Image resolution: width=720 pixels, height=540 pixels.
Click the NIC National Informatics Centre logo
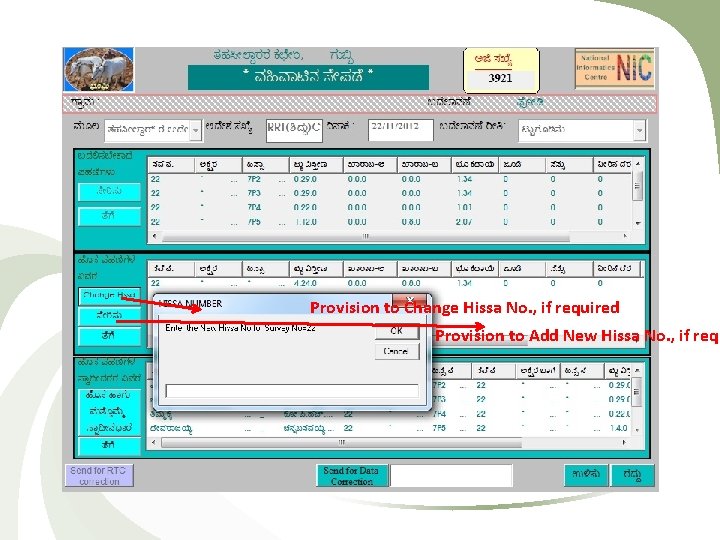pos(614,68)
